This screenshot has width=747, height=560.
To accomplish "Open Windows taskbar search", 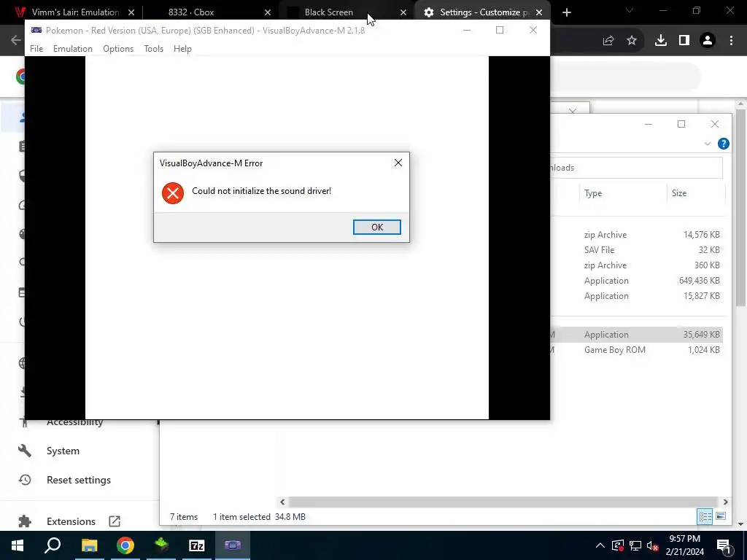I will [x=53, y=545].
